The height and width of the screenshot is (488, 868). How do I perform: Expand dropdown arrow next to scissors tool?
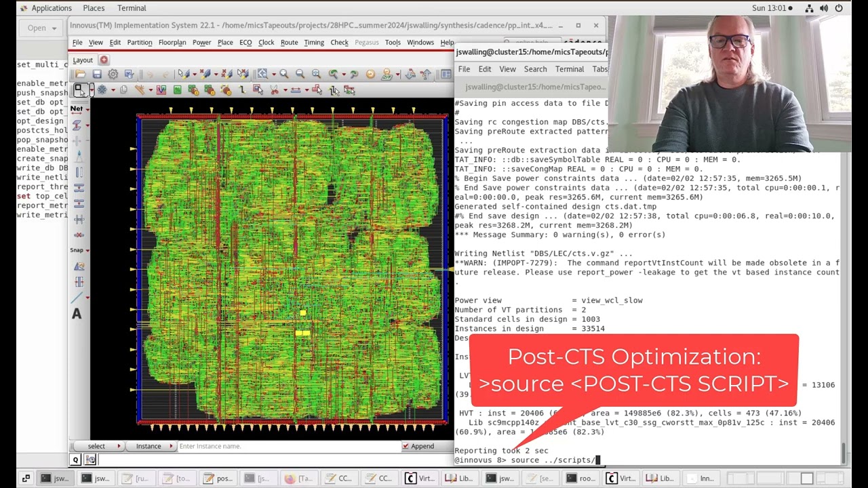coord(285,89)
